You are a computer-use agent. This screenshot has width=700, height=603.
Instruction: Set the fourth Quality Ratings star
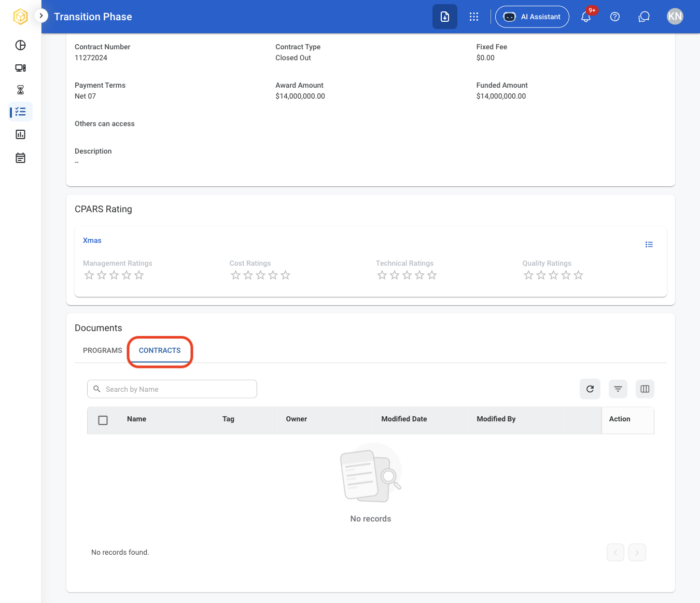(566, 275)
